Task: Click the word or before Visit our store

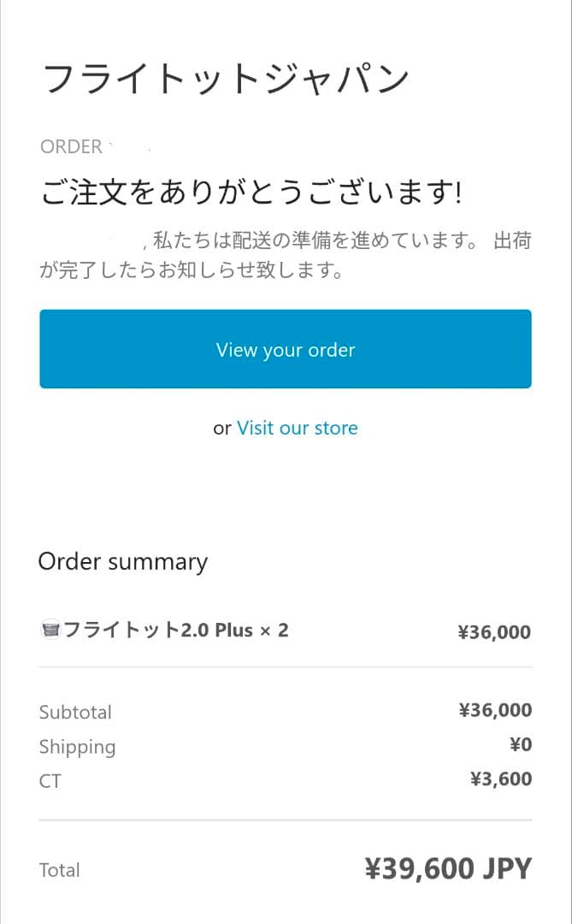Action: (x=221, y=428)
